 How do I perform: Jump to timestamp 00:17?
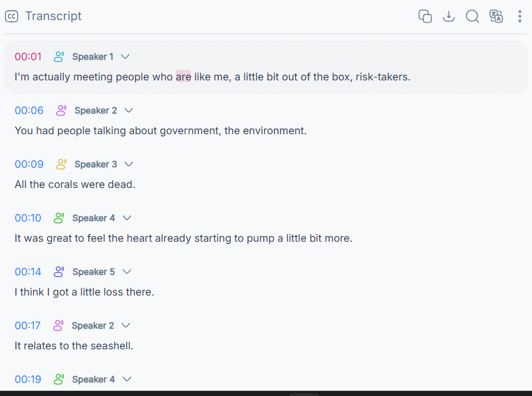27,326
